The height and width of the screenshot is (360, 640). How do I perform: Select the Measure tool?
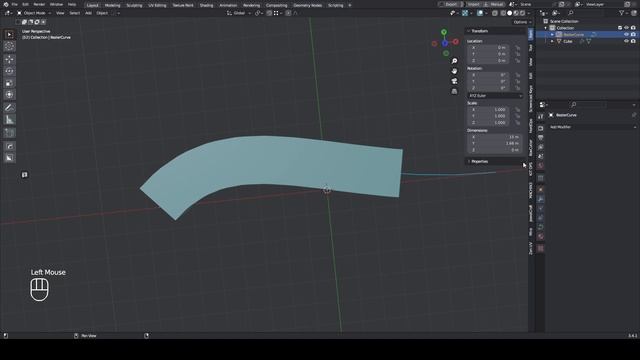click(x=9, y=120)
